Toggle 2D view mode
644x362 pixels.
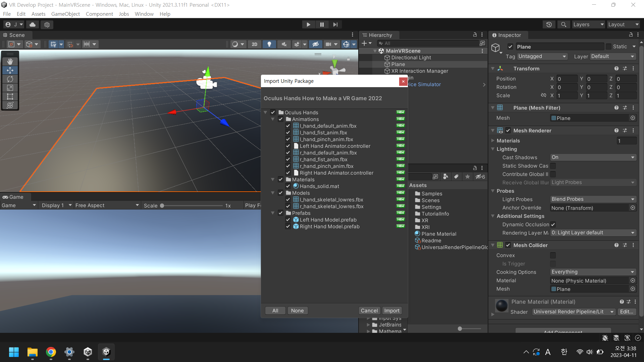point(255,44)
